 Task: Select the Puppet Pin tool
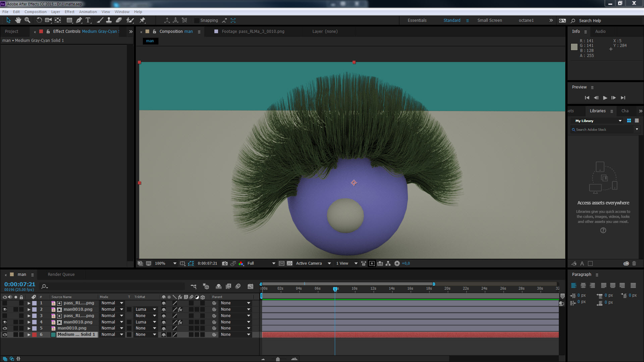click(143, 20)
